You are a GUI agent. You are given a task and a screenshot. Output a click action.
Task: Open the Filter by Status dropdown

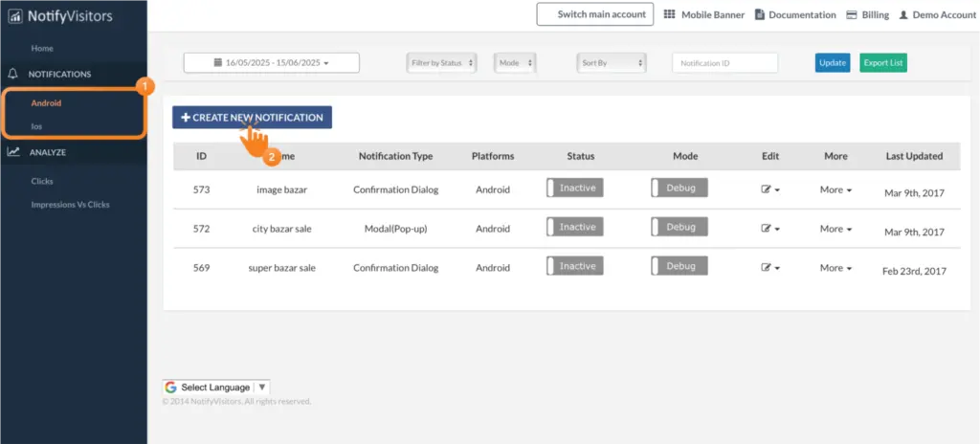point(443,63)
